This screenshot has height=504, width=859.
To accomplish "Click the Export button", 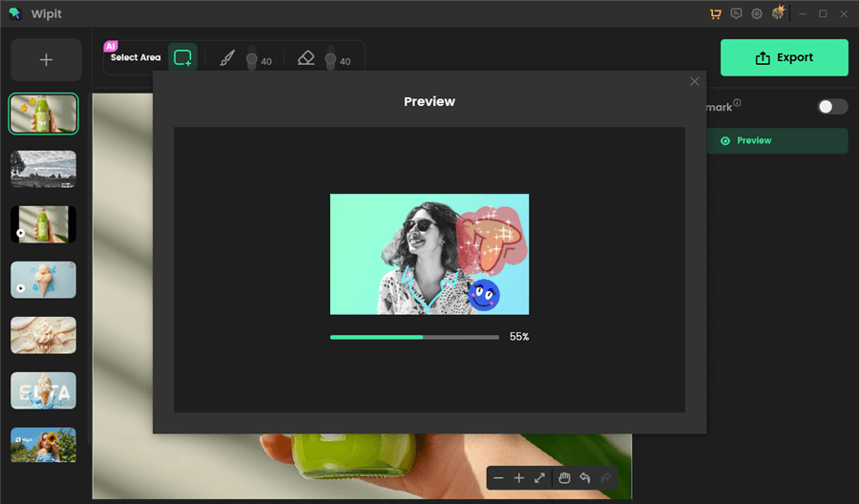I will point(784,57).
